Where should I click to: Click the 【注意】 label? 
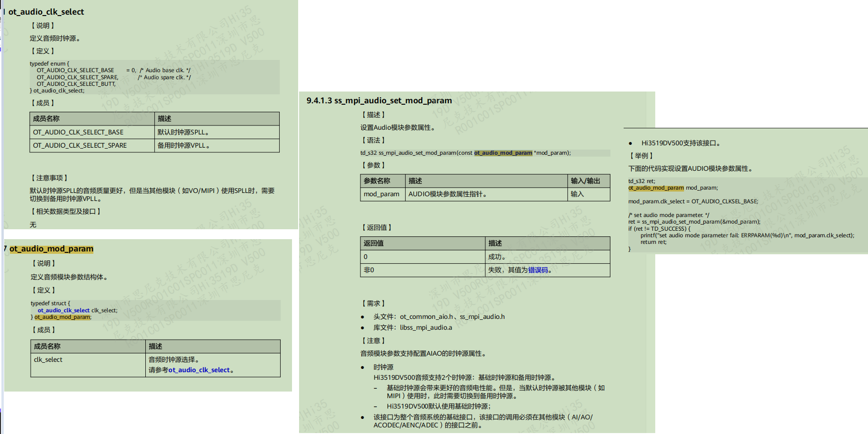(374, 341)
